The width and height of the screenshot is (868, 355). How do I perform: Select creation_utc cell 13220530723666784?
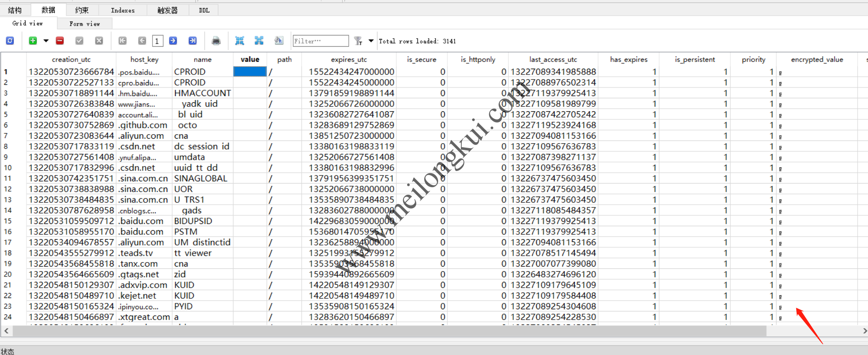(71, 71)
